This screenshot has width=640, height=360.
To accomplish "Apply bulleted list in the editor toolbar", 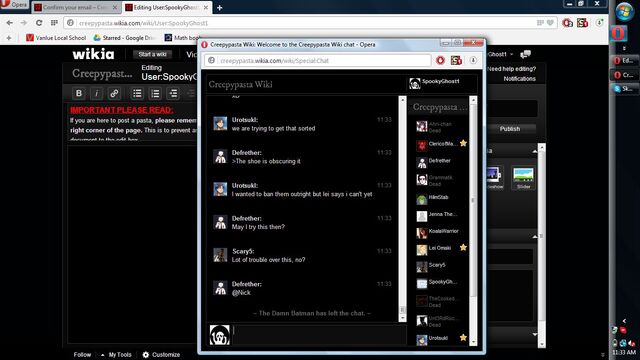I will coord(137,93).
